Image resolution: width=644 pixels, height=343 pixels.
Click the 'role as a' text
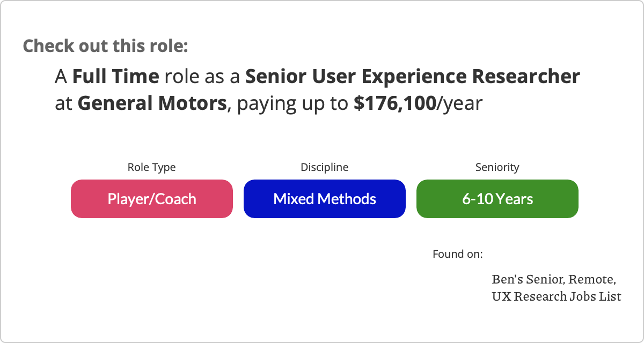coord(202,77)
